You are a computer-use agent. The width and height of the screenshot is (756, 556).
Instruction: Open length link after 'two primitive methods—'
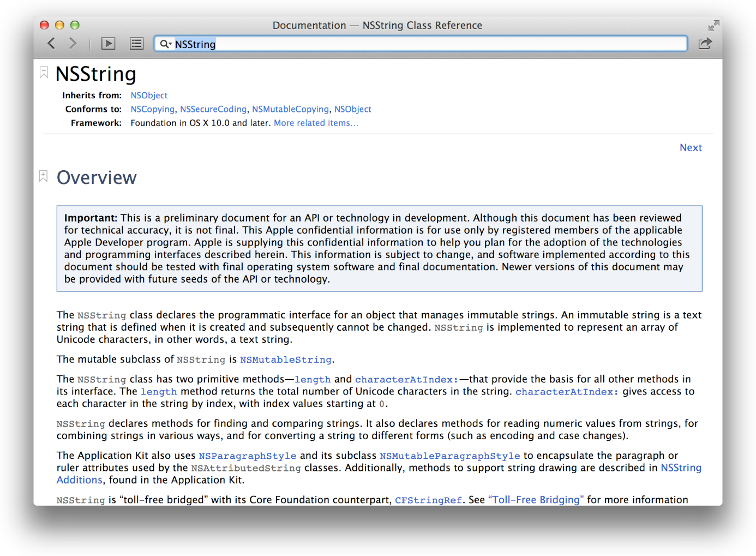(313, 379)
